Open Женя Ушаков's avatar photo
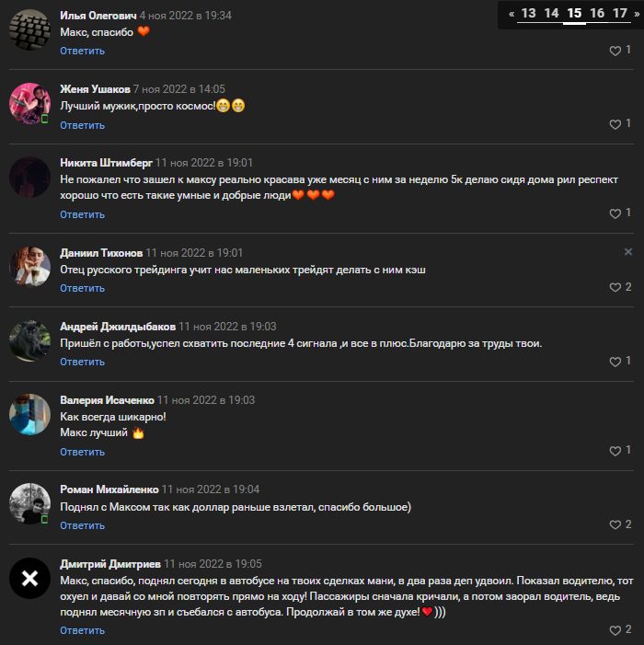Image resolution: width=644 pixels, height=645 pixels. click(29, 103)
